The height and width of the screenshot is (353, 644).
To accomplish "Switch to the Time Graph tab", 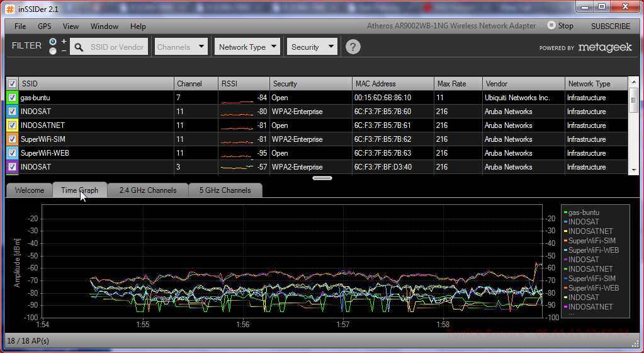I will (x=80, y=190).
